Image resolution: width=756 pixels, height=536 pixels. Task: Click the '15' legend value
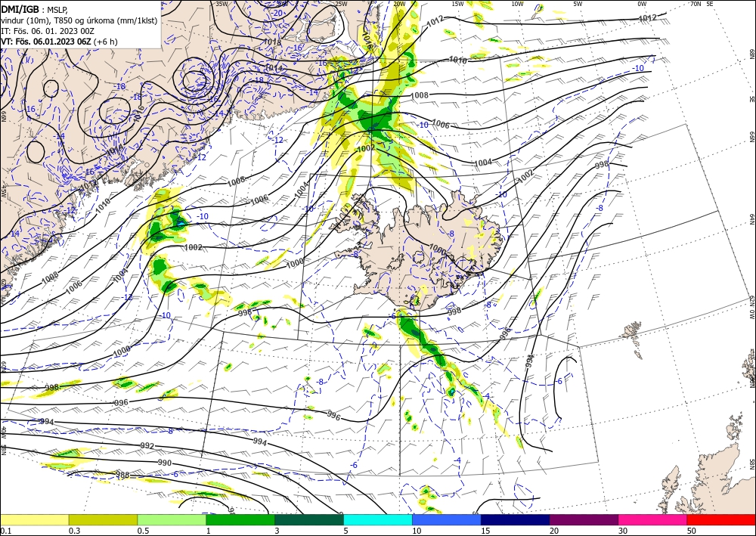(x=485, y=531)
